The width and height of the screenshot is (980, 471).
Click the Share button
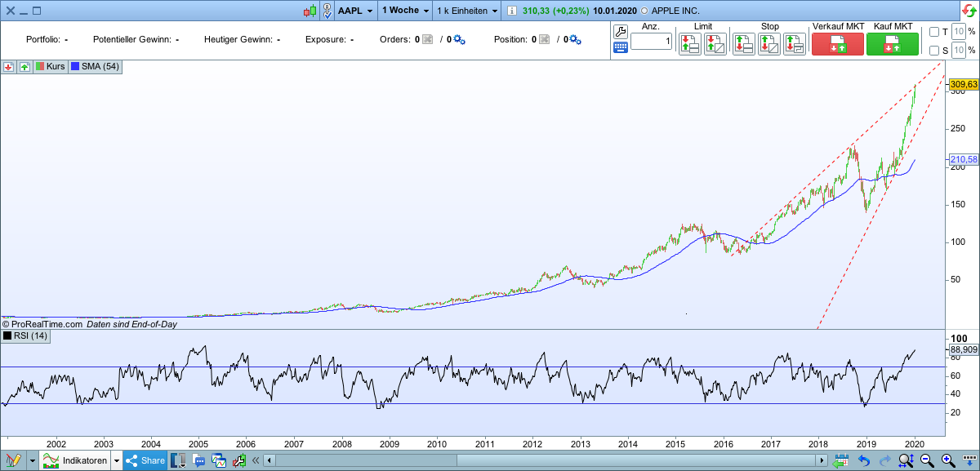point(145,460)
